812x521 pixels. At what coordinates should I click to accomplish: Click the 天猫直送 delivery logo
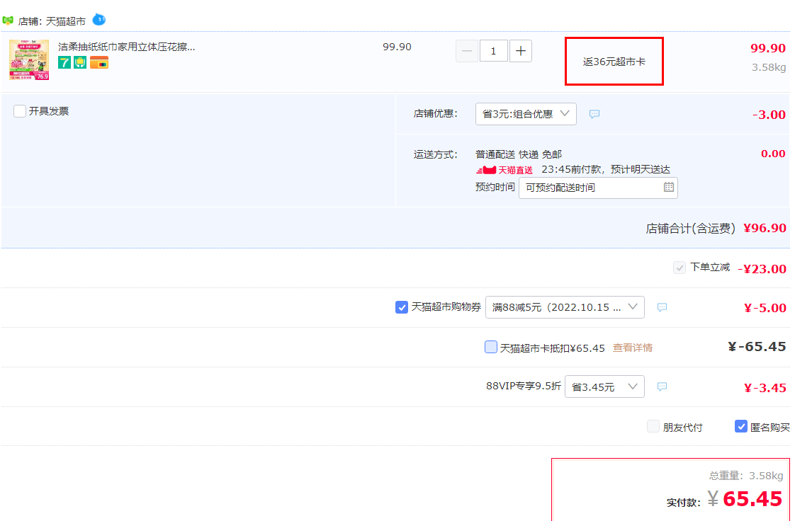pyautogui.click(x=504, y=170)
